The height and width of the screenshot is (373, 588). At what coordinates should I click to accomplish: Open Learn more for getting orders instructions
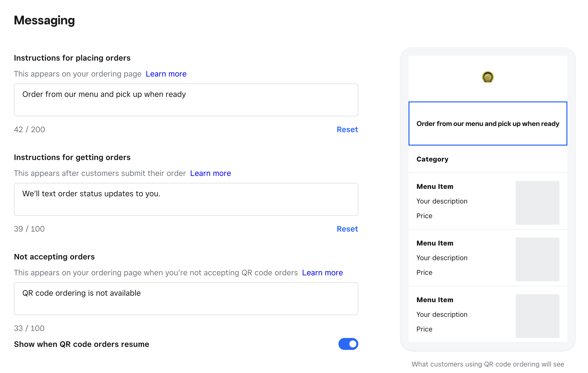tap(210, 173)
